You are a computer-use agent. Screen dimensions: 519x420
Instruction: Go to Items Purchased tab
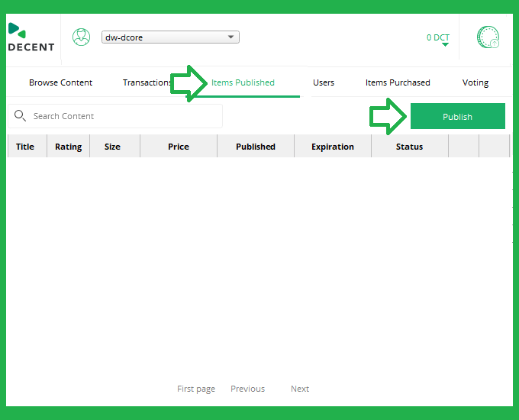398,82
